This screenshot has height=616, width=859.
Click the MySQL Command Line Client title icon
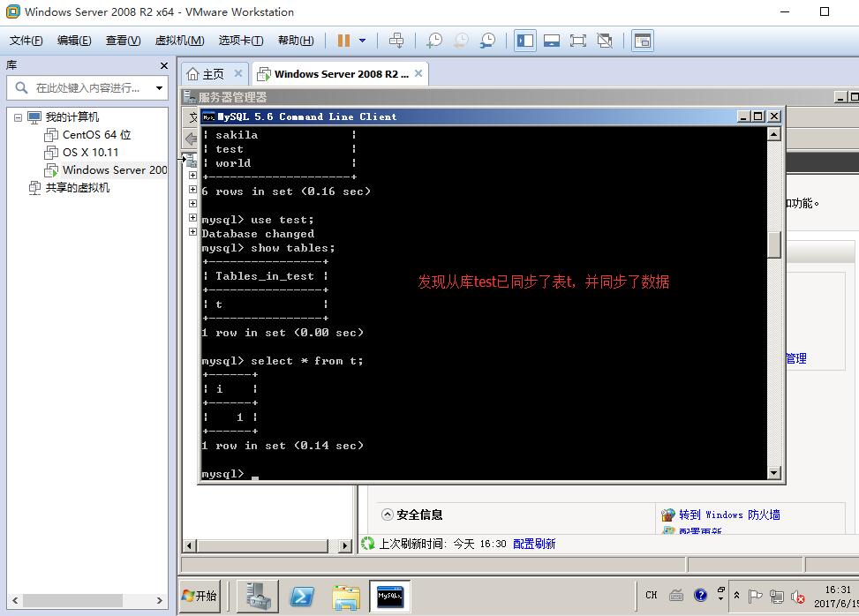pyautogui.click(x=208, y=116)
